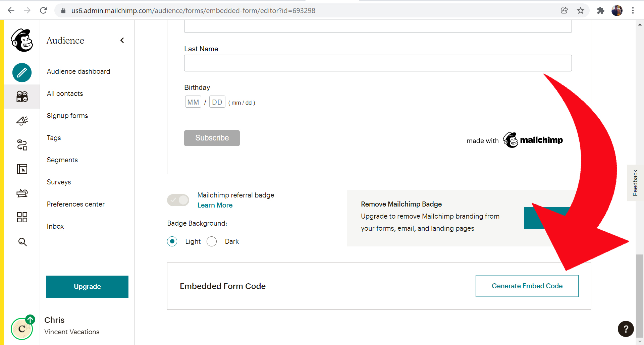Viewport: 644px width, 345px height.
Task: Open the browser extensions puzzle icon
Action: coord(601,10)
